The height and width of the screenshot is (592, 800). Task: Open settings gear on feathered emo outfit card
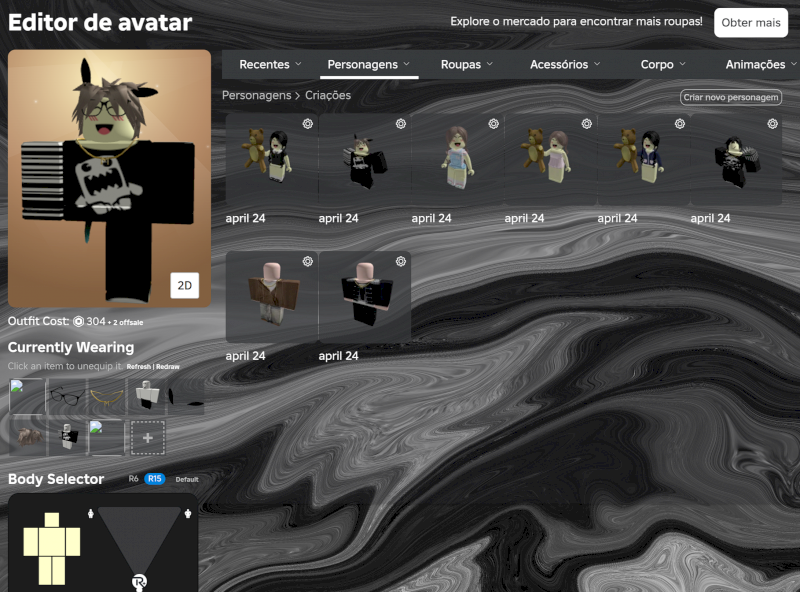tap(401, 124)
